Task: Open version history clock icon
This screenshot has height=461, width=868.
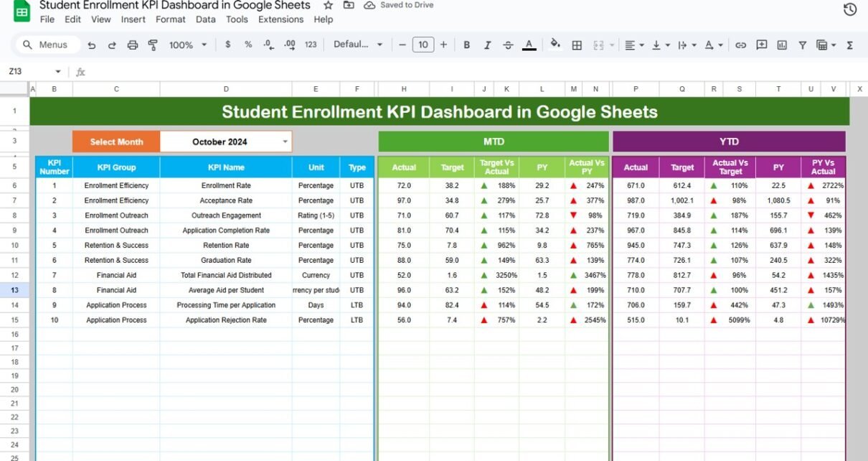Action: click(849, 9)
